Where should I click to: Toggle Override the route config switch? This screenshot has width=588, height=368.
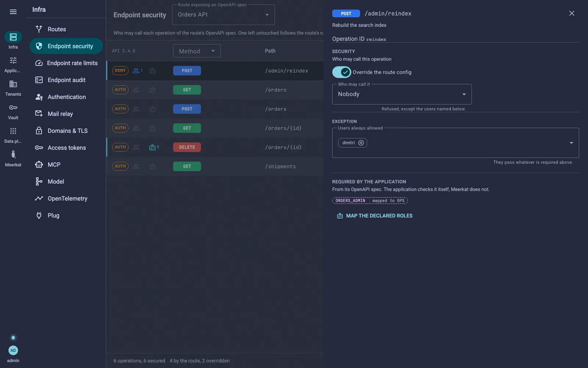pos(341,72)
